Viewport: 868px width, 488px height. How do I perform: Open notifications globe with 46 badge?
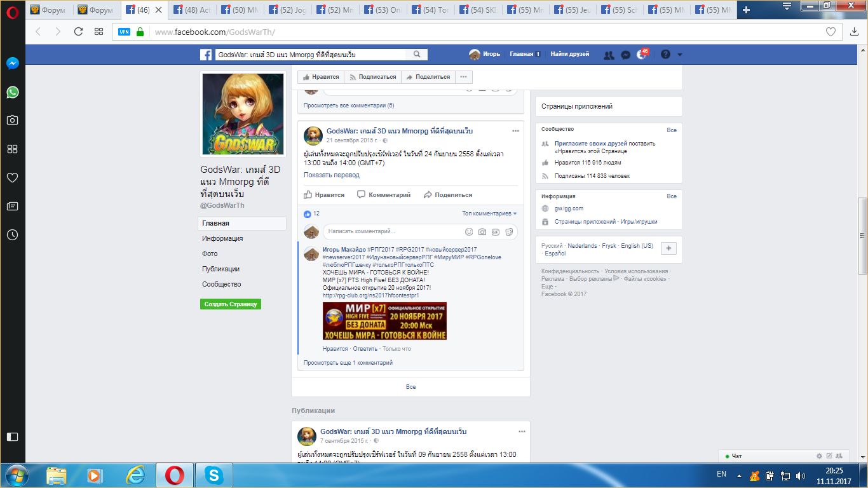coord(642,55)
